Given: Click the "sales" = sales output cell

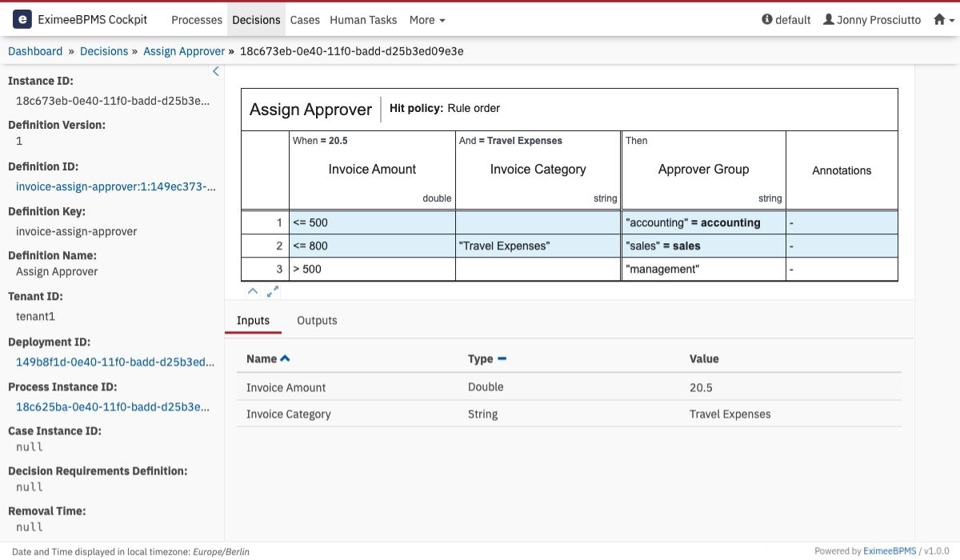Looking at the screenshot, I should (704, 246).
